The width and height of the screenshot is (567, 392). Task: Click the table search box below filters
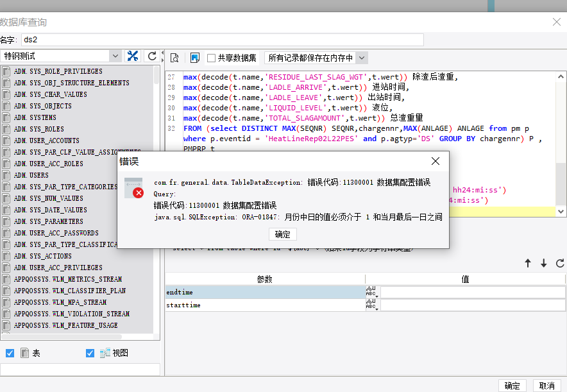click(80, 370)
